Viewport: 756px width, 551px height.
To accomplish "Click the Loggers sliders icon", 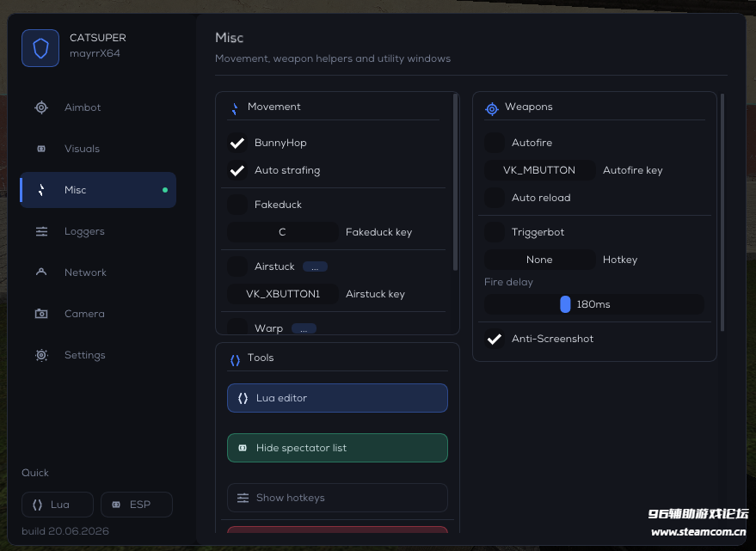I will click(41, 231).
